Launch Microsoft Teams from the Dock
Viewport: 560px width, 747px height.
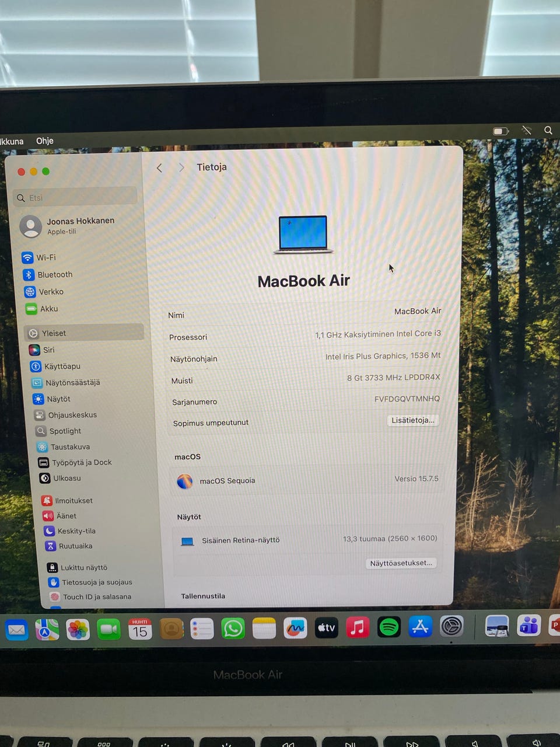point(529,626)
